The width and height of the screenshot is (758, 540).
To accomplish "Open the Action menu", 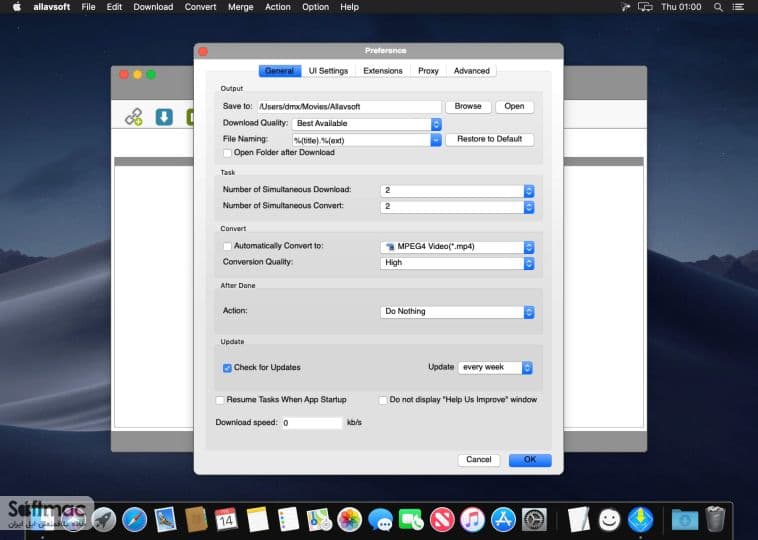I will click(x=277, y=7).
